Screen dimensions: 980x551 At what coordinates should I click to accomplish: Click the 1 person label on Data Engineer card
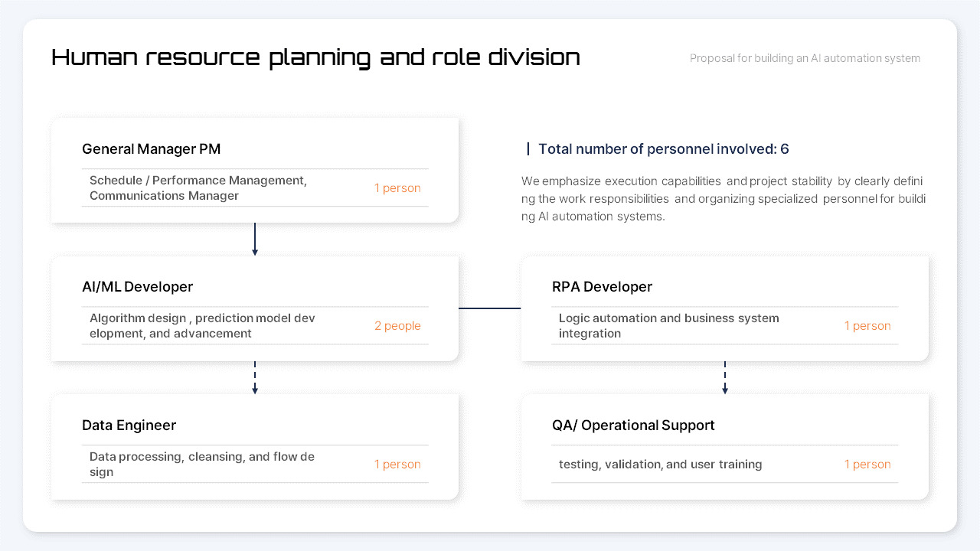397,464
